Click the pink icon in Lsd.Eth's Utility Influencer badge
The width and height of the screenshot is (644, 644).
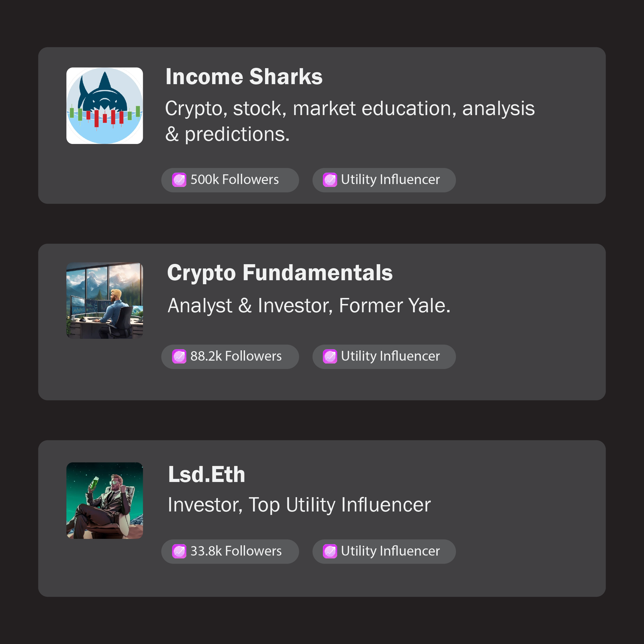click(330, 551)
